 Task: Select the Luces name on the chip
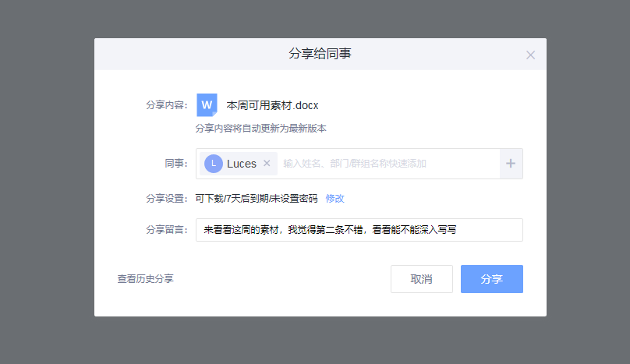click(x=242, y=164)
